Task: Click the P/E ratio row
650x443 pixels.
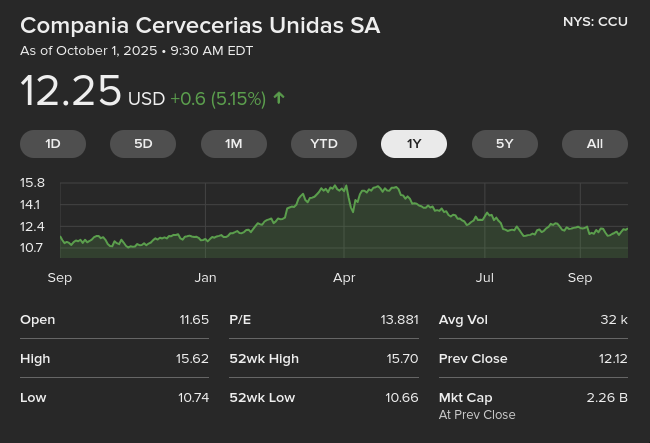Action: click(323, 320)
